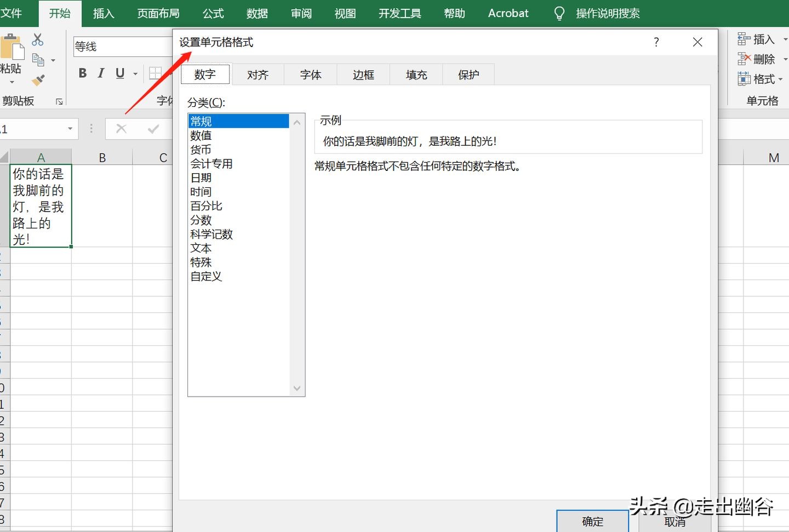Close the 设置单元格格式 dialog

click(x=697, y=42)
